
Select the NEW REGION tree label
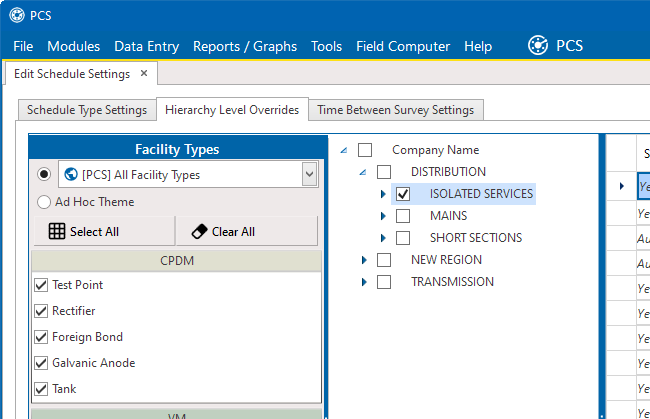(446, 260)
